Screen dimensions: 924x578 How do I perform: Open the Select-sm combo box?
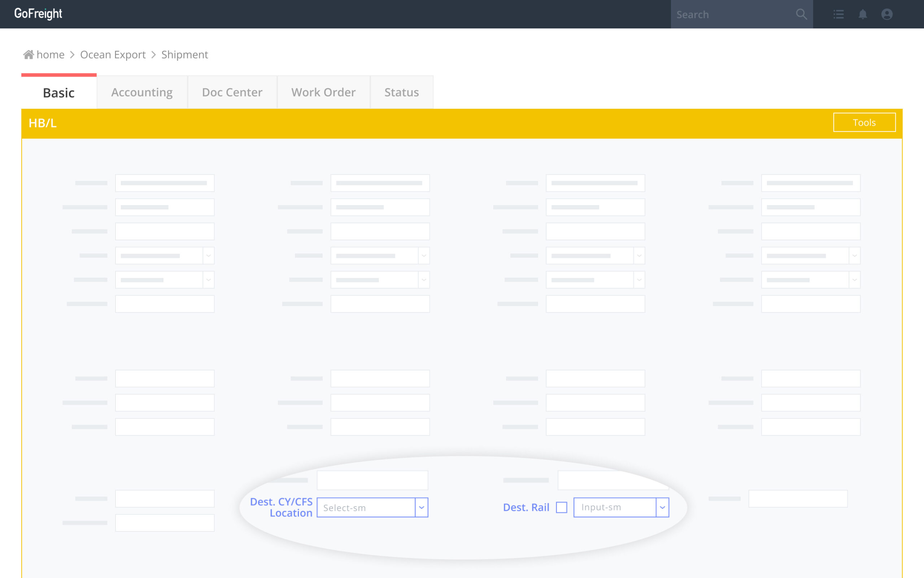pyautogui.click(x=366, y=507)
